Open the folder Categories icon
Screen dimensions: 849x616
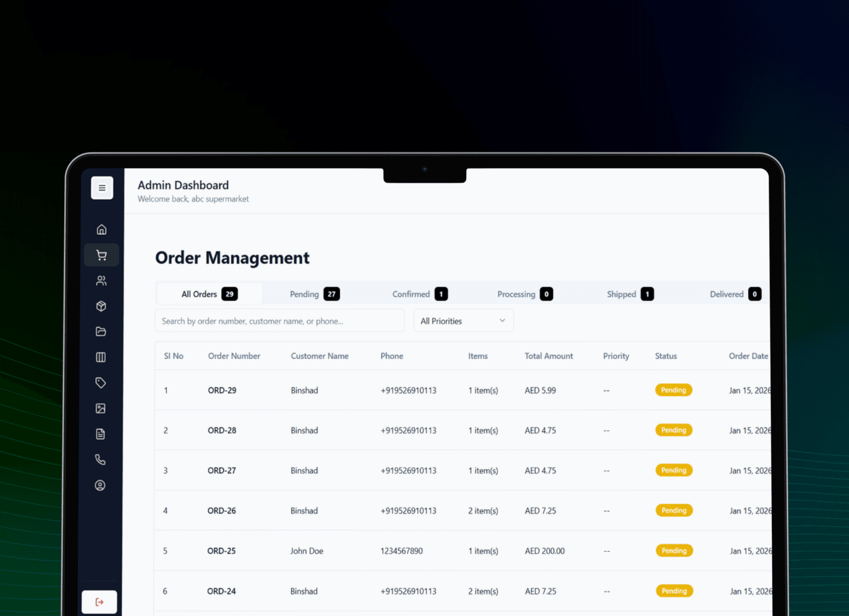[x=101, y=331]
